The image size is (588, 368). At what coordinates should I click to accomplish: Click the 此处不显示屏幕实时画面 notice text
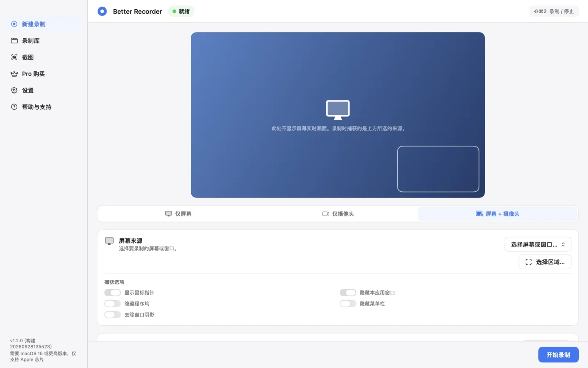pos(338,128)
